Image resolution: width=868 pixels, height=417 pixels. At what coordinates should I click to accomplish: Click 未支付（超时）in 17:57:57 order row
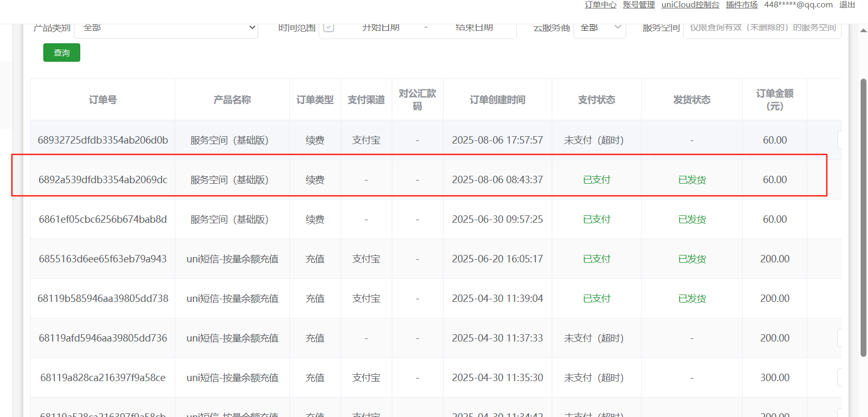[x=594, y=140]
